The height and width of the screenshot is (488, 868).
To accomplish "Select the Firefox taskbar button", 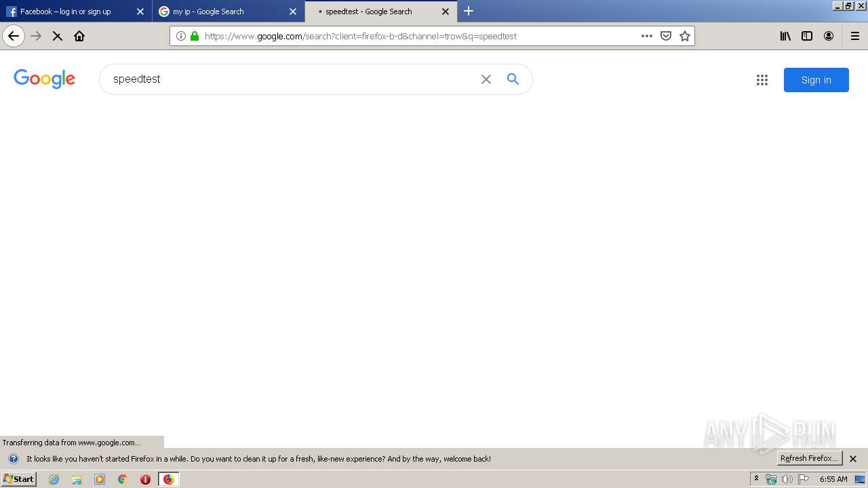I will tap(168, 479).
